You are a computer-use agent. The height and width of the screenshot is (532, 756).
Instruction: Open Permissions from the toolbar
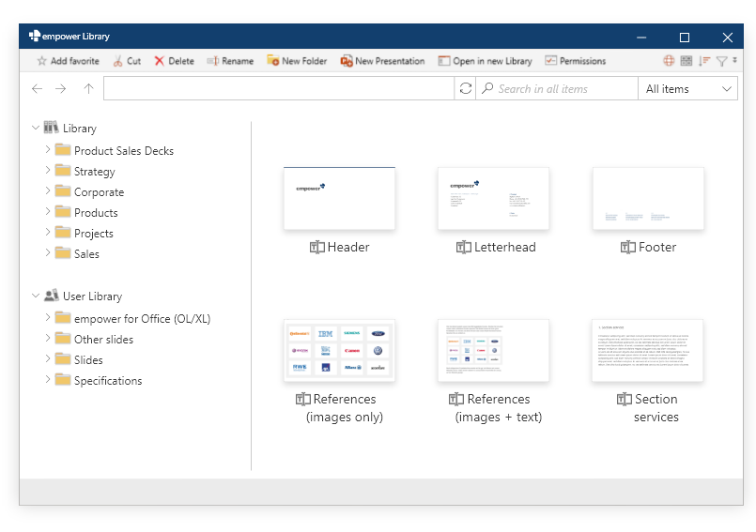point(575,61)
